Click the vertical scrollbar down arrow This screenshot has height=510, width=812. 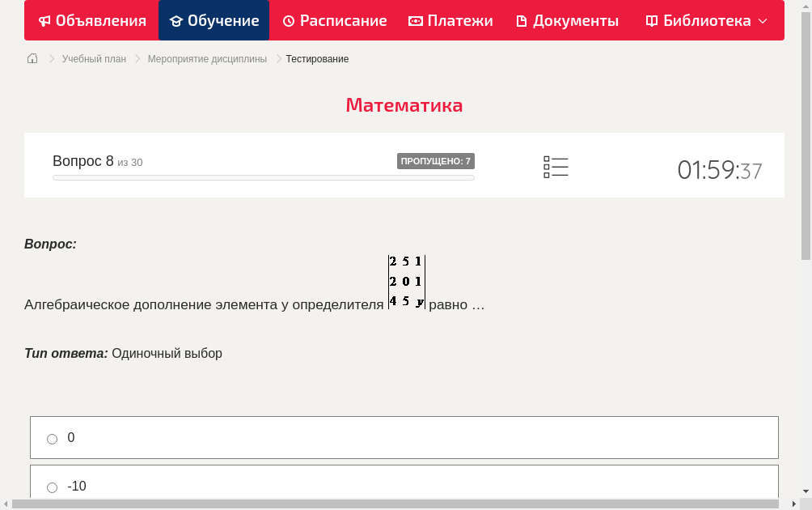tap(806, 491)
